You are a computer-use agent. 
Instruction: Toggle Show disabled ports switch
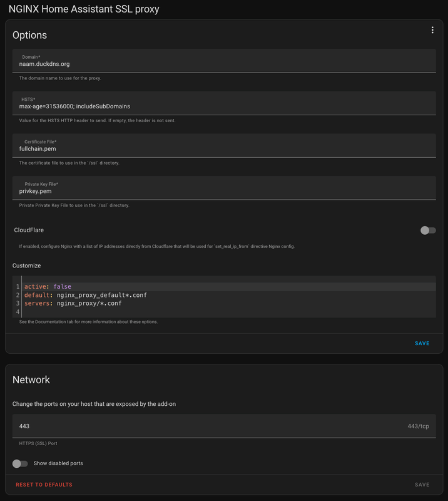pos(20,463)
